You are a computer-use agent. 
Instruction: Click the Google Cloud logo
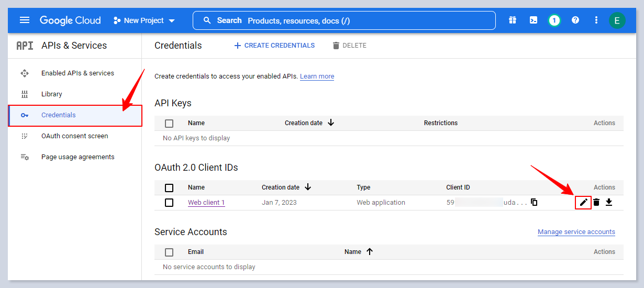[x=70, y=20]
